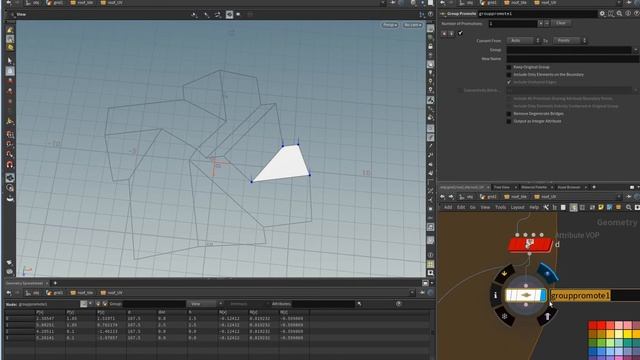Open the Edit menu in network editor

[461, 207]
